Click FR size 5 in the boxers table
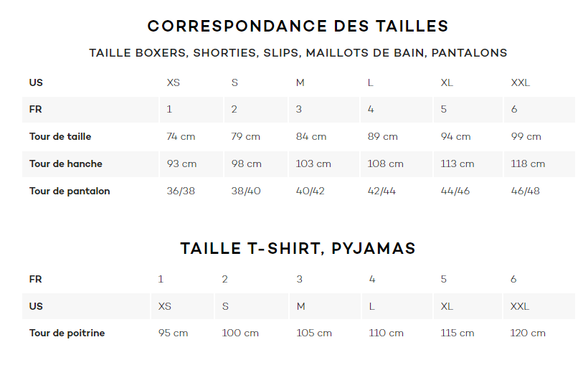 point(444,109)
